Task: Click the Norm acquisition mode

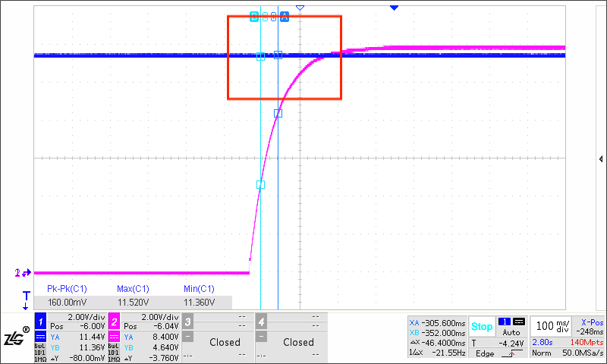Action: [540, 353]
